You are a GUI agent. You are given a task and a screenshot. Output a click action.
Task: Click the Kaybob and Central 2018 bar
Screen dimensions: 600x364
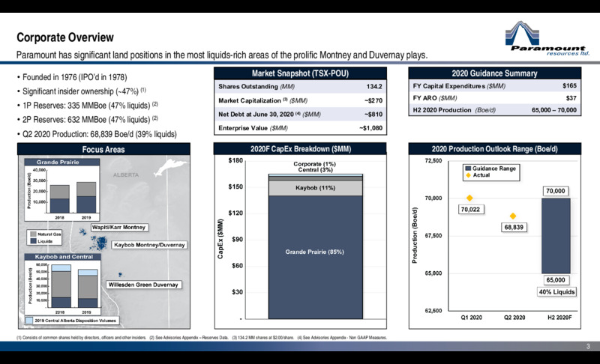coord(61,286)
